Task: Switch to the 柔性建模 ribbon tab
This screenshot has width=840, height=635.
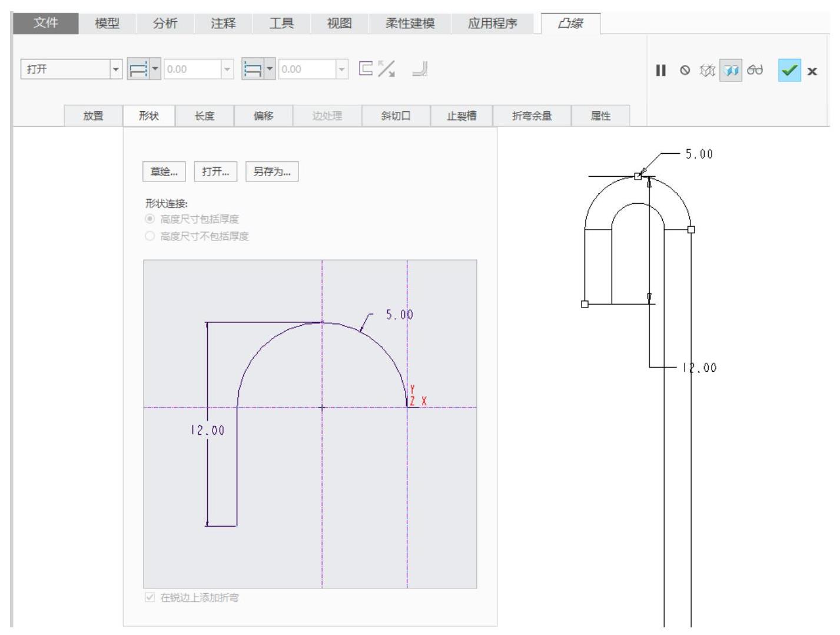Action: point(410,24)
